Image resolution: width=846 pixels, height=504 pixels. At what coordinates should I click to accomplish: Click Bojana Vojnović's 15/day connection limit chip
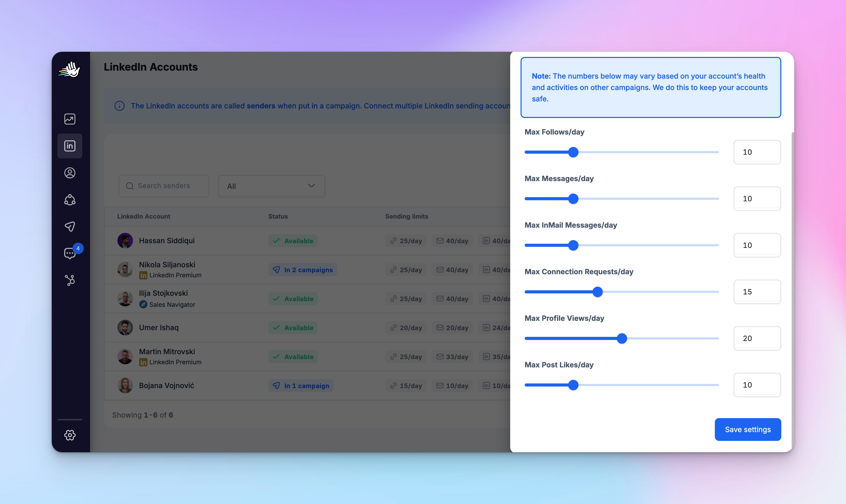(406, 386)
